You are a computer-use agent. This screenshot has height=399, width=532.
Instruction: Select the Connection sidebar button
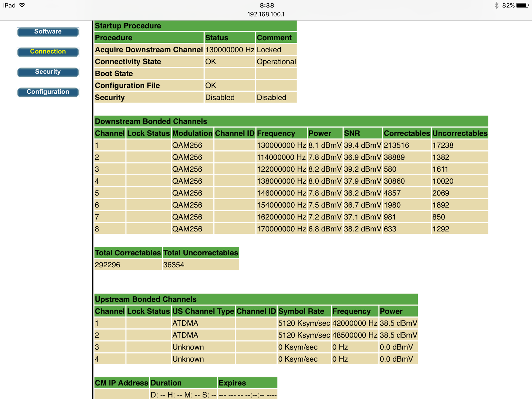pyautogui.click(x=48, y=52)
